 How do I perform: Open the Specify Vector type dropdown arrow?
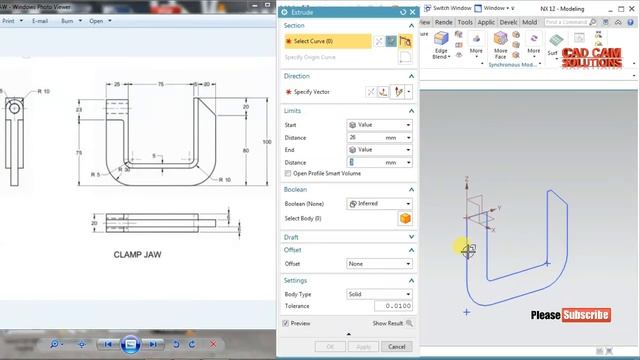[x=409, y=92]
